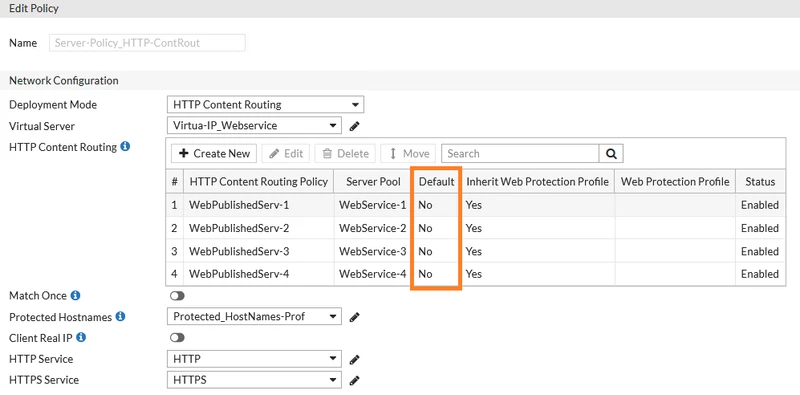Click the WebService-1 server pool cell

pyautogui.click(x=372, y=205)
